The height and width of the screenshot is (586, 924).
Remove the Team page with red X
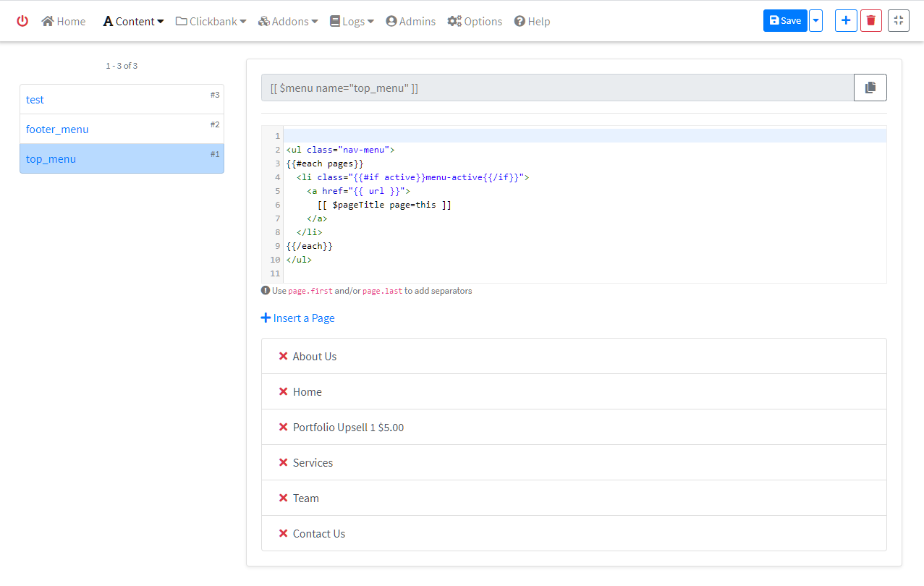[x=283, y=498]
